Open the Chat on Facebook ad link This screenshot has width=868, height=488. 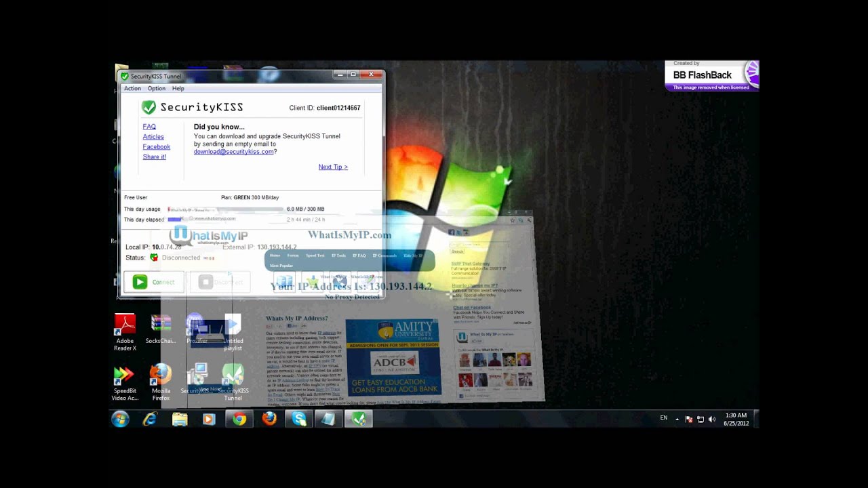coord(472,308)
